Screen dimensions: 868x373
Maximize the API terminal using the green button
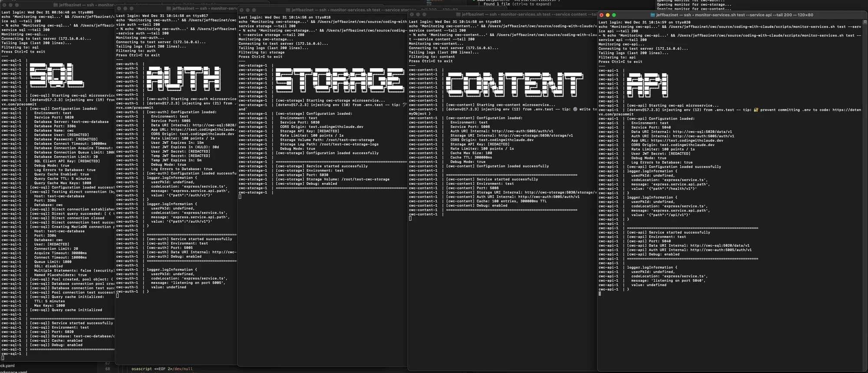[x=614, y=15]
